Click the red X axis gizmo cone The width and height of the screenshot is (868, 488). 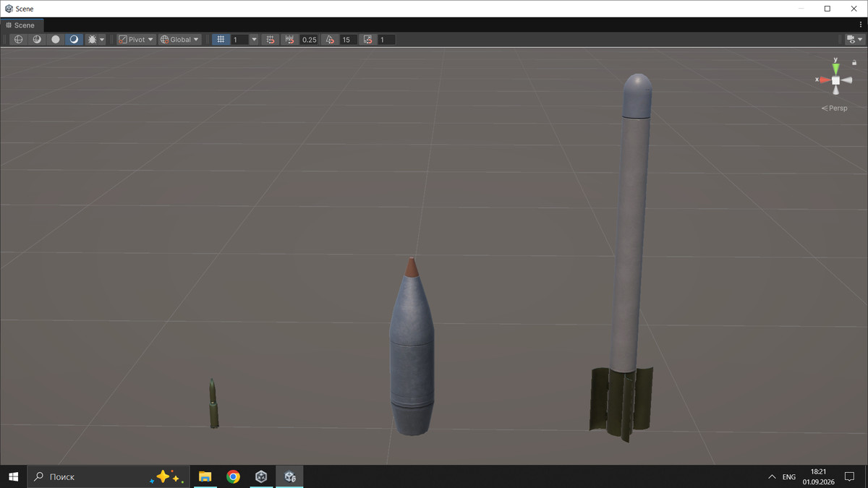tap(825, 80)
